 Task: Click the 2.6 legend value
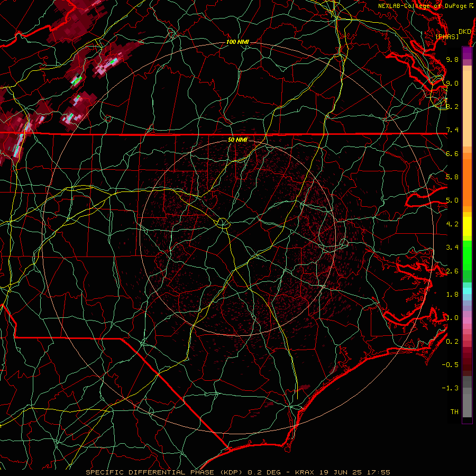pos(452,271)
